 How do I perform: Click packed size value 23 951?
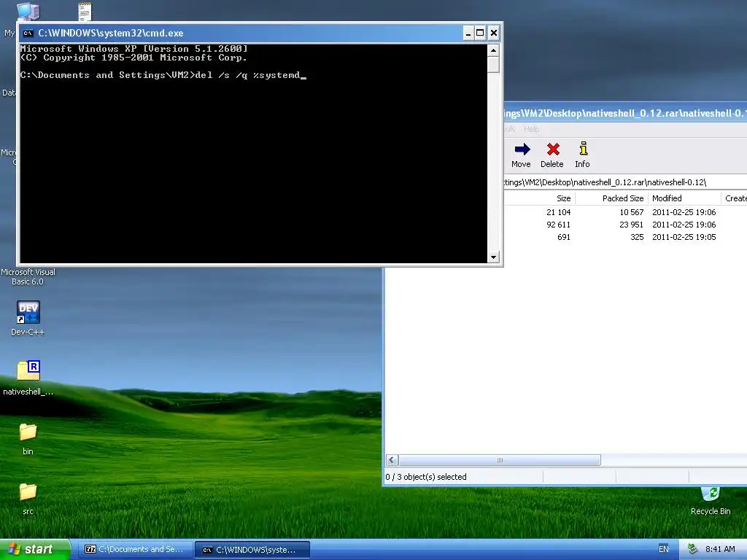(x=632, y=225)
